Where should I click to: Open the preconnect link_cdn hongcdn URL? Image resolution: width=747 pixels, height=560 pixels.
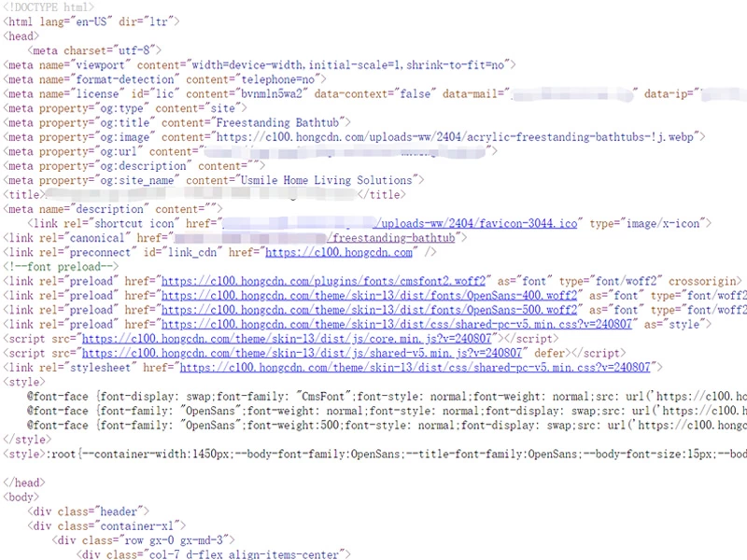339,252
